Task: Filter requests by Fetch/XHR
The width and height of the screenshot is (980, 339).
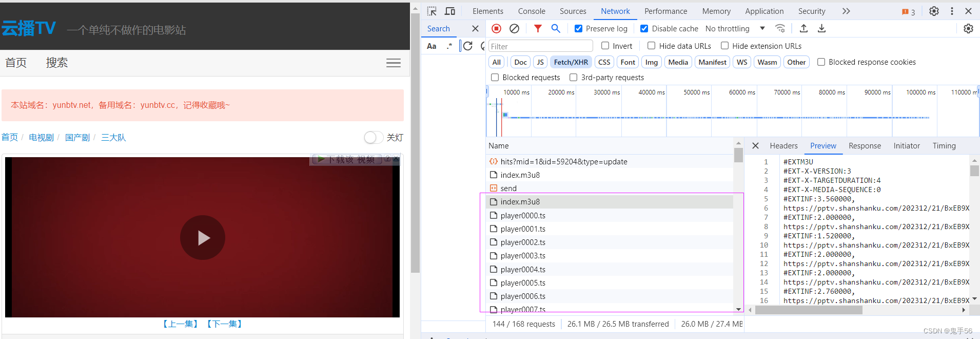Action: 571,62
